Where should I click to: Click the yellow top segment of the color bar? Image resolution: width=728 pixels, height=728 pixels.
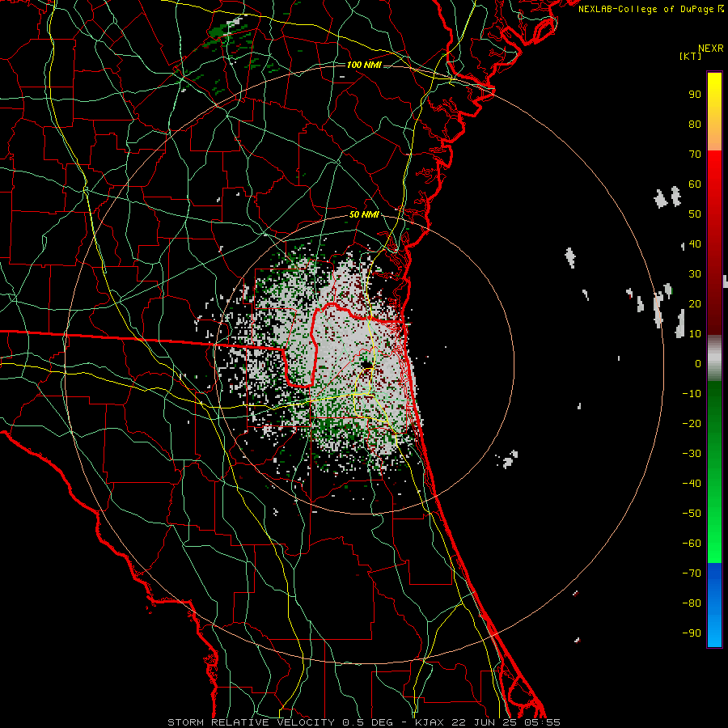point(714,112)
